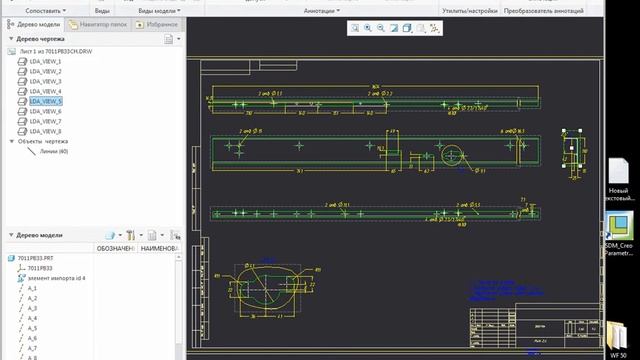Image resolution: width=640 pixels, height=360 pixels.
Task: Click the Виды ribbon group label
Action: click(102, 11)
